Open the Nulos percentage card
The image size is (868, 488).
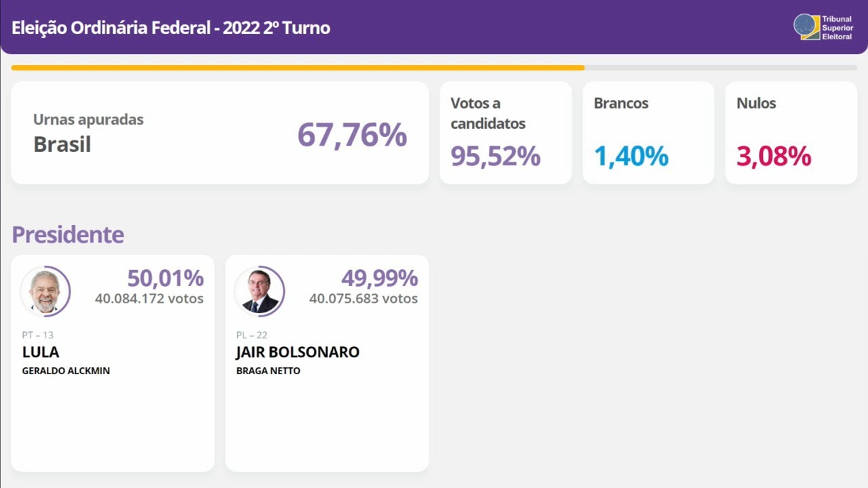pos(791,133)
